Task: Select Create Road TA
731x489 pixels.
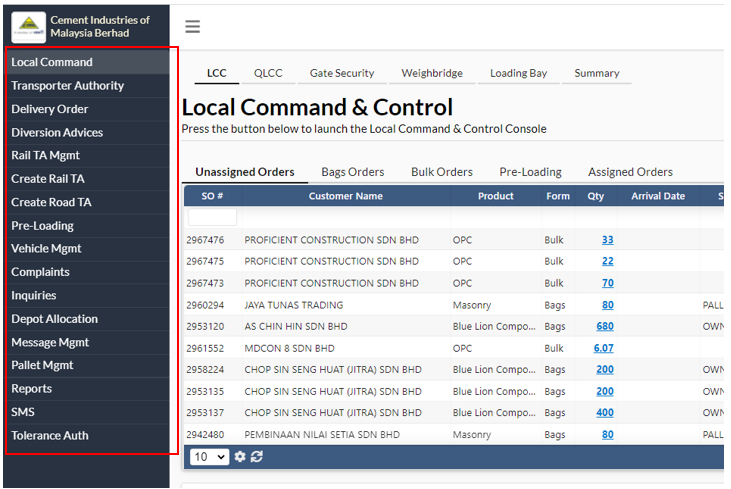Action: click(87, 202)
